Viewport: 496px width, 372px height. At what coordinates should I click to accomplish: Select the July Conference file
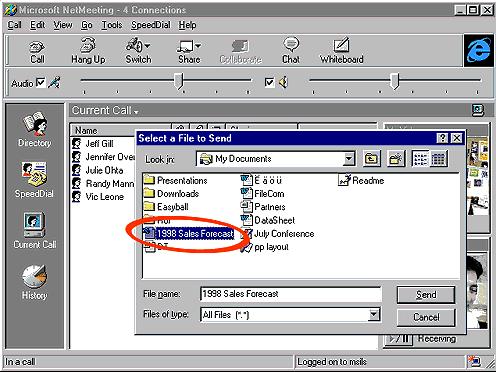coord(278,234)
